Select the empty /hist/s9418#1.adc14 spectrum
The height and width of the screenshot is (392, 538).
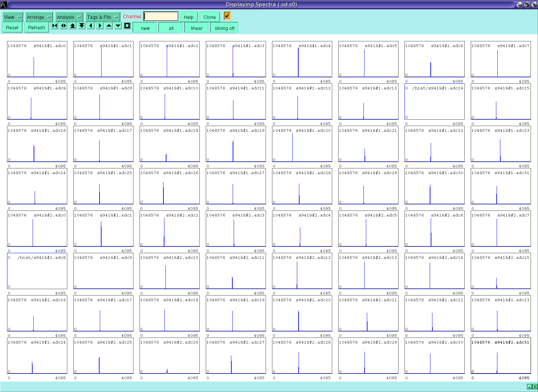[434, 102]
